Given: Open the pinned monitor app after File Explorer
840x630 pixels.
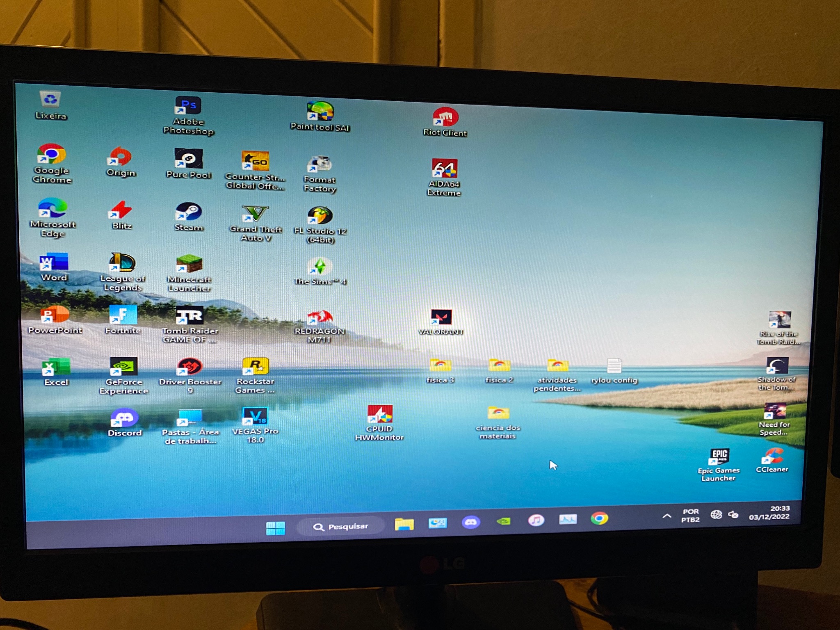Looking at the screenshot, I should pos(438,523).
